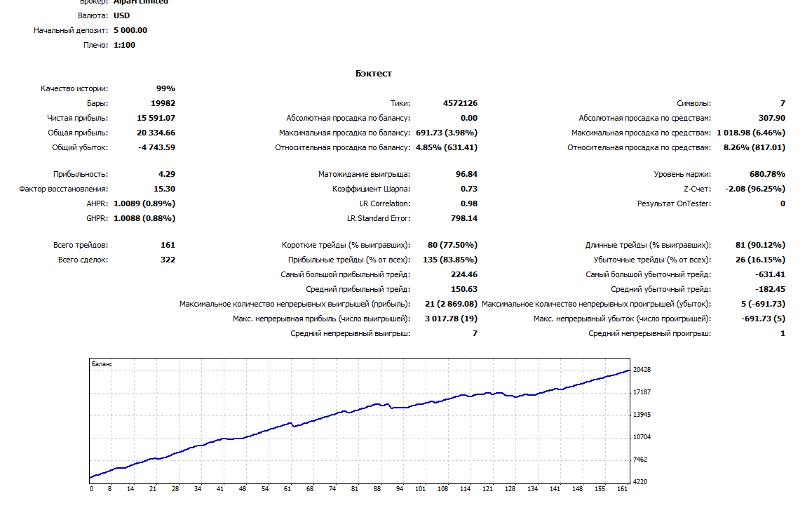Click long trades value 81 (90.12%)
Viewport: 812px width, 515px height.
point(760,245)
